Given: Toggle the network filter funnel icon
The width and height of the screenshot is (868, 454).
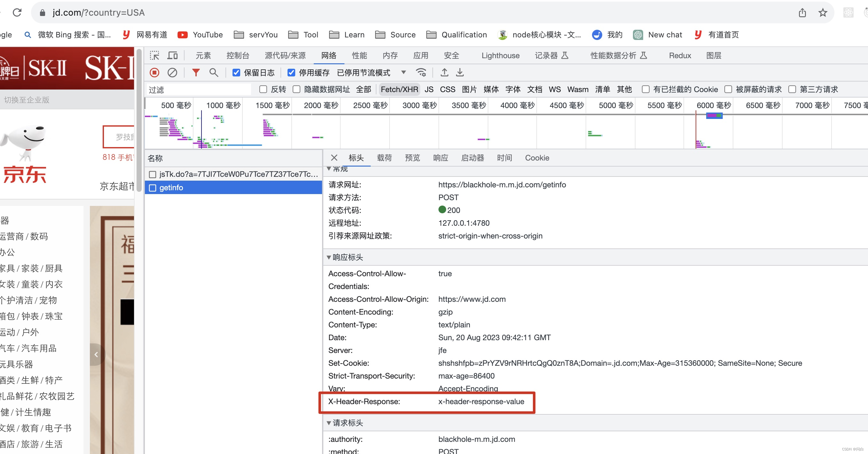Looking at the screenshot, I should [196, 72].
